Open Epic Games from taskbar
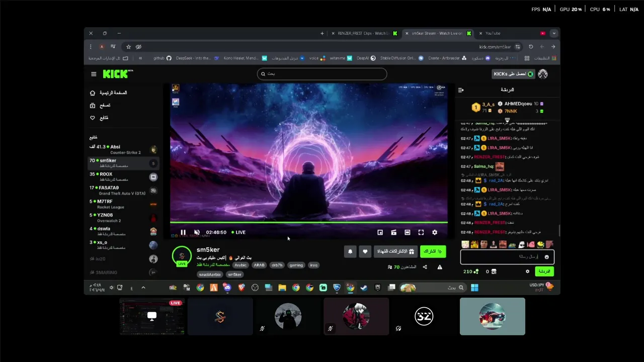The width and height of the screenshot is (644, 362). 377,288
